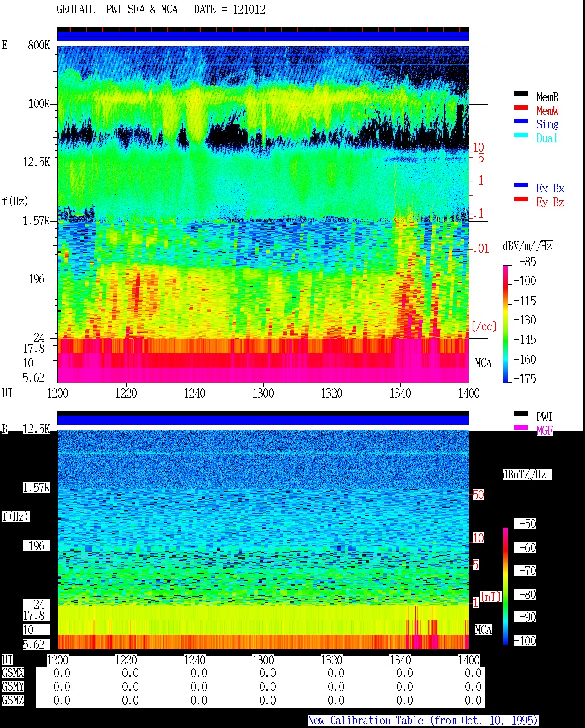Select the Ex Bx legend label
Image resolution: width=585 pixels, height=728 pixels.
pyautogui.click(x=550, y=188)
